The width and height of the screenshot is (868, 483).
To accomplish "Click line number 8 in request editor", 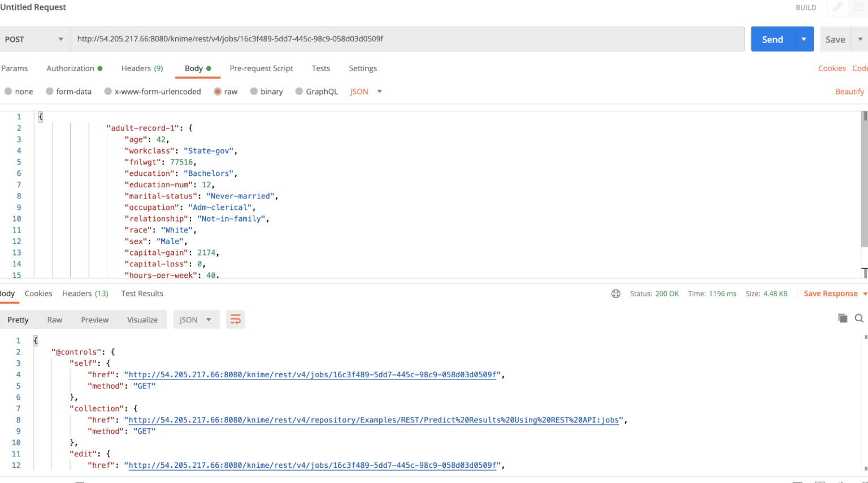I will tap(19, 196).
